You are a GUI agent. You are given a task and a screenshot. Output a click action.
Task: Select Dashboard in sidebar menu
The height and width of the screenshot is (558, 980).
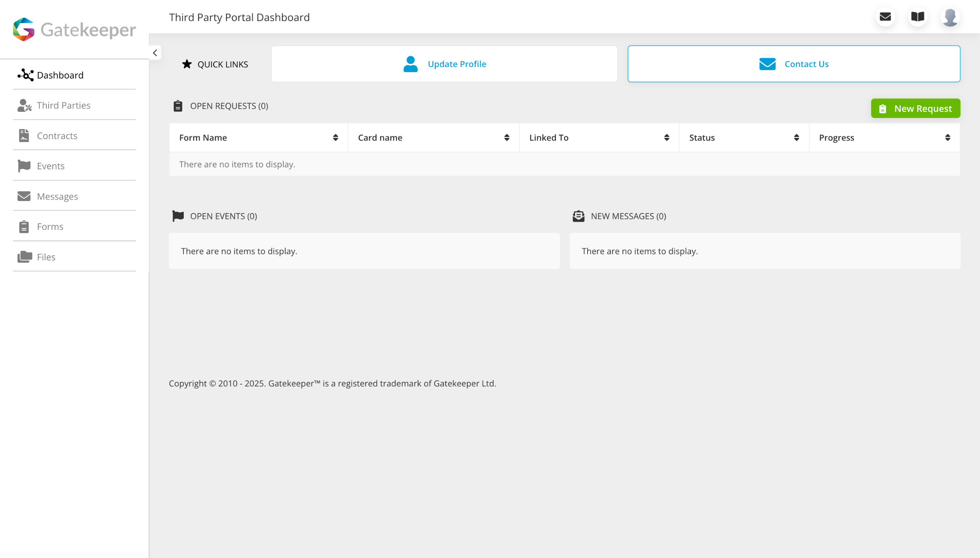pos(60,75)
